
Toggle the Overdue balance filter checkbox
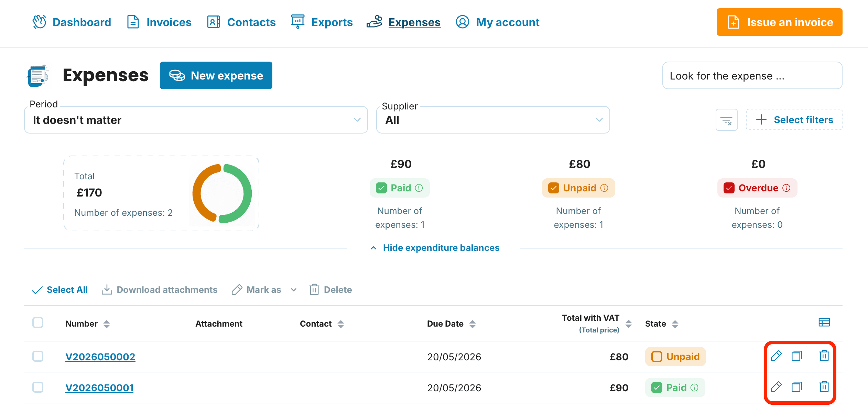[x=729, y=188]
